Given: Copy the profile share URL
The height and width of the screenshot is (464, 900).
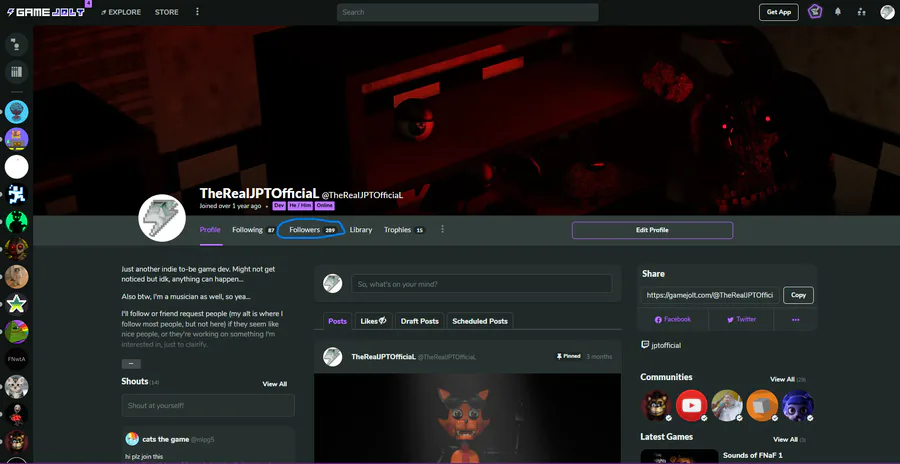Looking at the screenshot, I should pyautogui.click(x=798, y=295).
